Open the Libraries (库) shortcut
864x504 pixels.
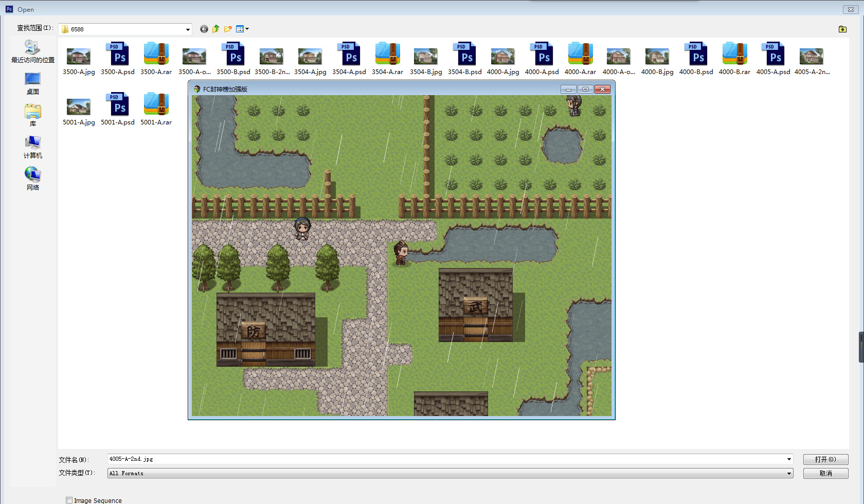coord(33,116)
